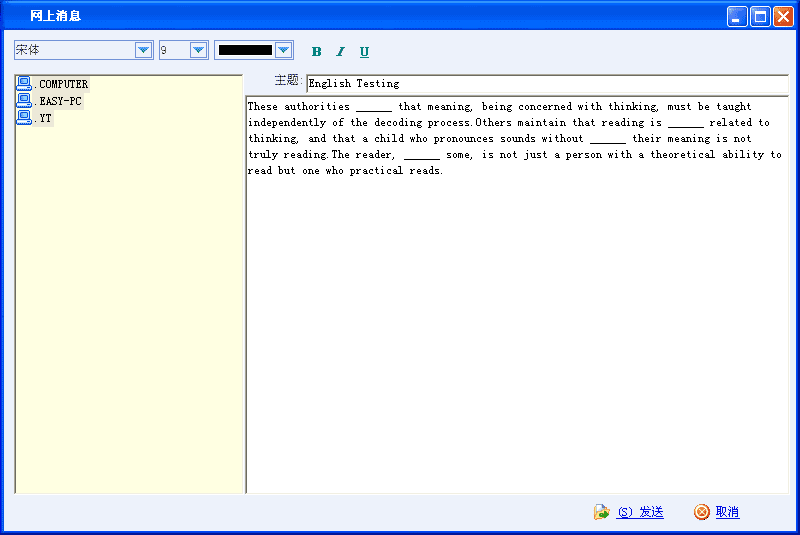Click the green send icon at bottom
Screen dimensions: 800x535
point(601,512)
